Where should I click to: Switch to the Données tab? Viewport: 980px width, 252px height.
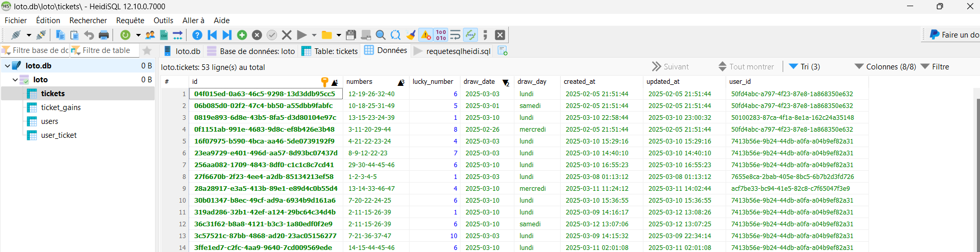coord(385,50)
